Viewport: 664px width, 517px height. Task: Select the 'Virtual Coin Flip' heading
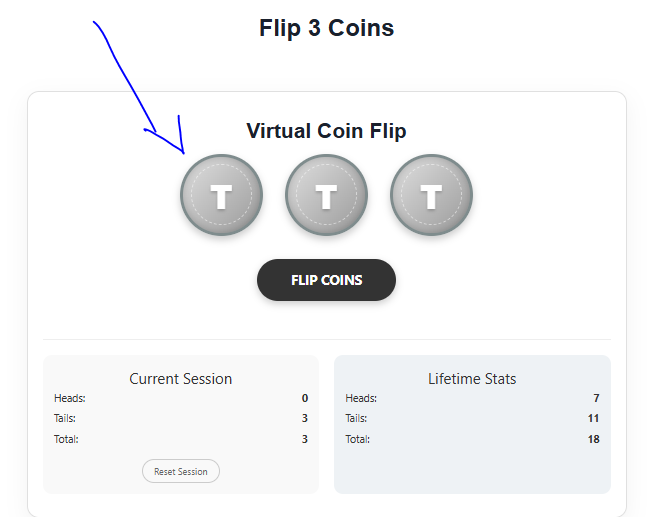[326, 131]
